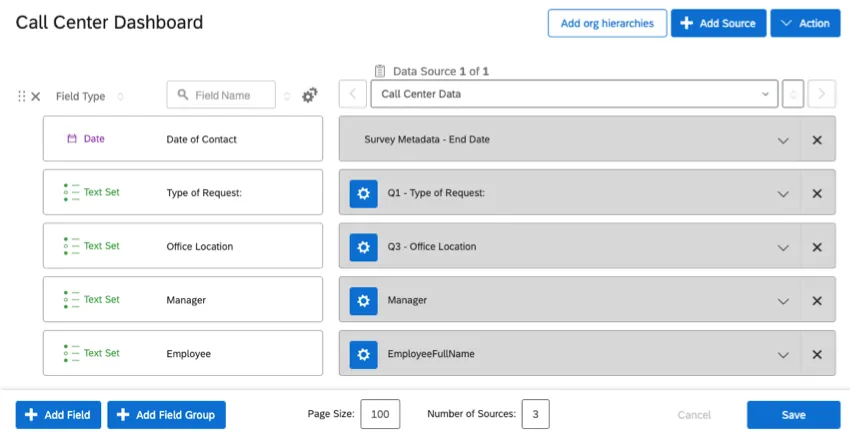The width and height of the screenshot is (850, 442).
Task: Click the X icon next to Field Type header
Action: click(36, 96)
